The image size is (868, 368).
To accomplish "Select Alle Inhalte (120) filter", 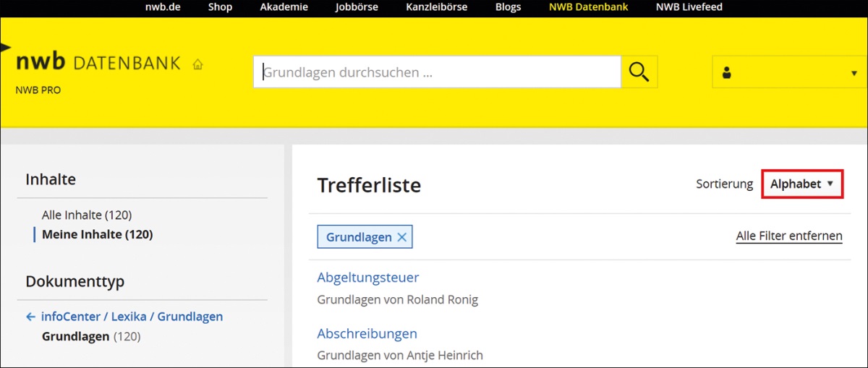I will tap(87, 215).
